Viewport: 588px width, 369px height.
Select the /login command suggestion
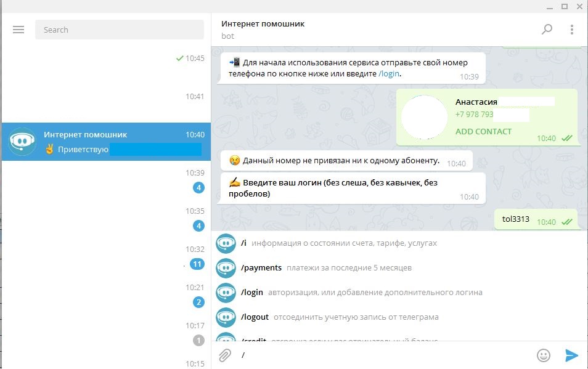tap(399, 293)
